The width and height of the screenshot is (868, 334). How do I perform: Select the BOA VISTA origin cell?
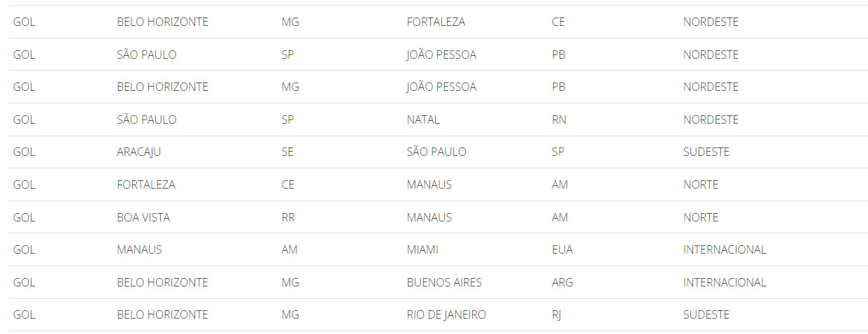(x=143, y=217)
